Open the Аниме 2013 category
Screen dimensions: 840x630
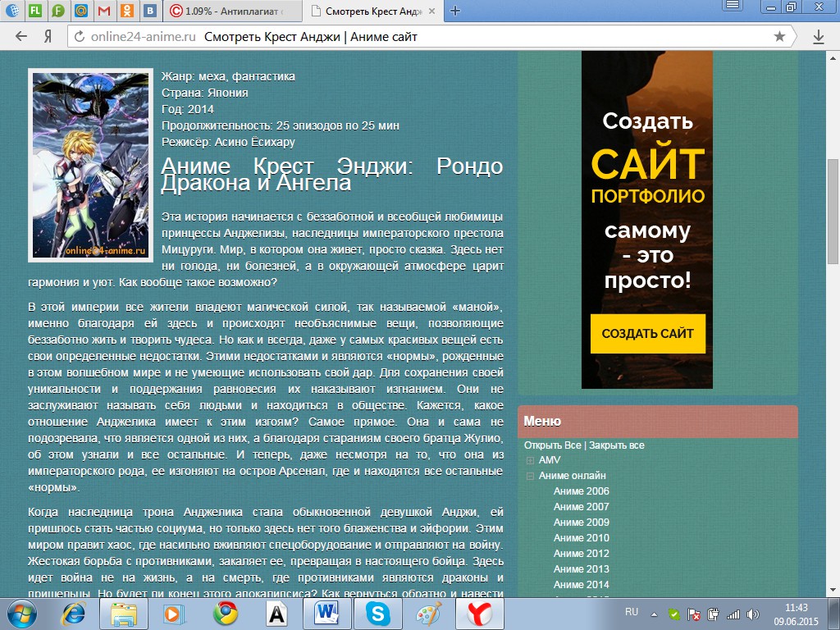click(x=582, y=568)
